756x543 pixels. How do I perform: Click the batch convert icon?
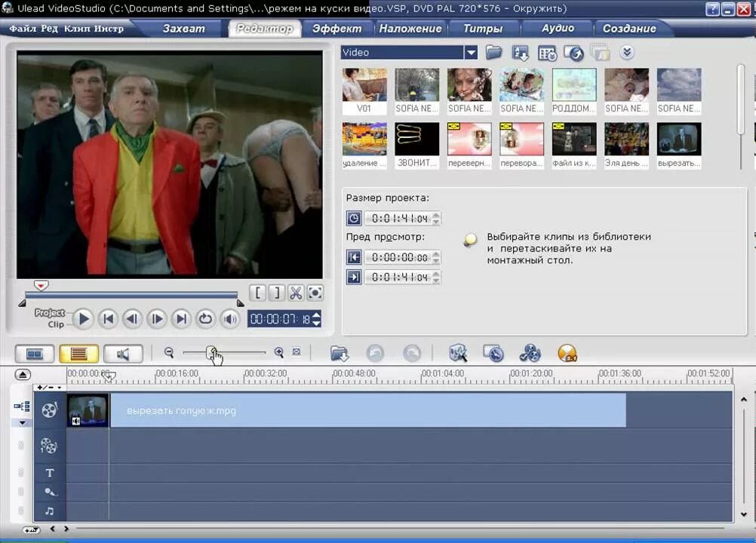coord(493,353)
